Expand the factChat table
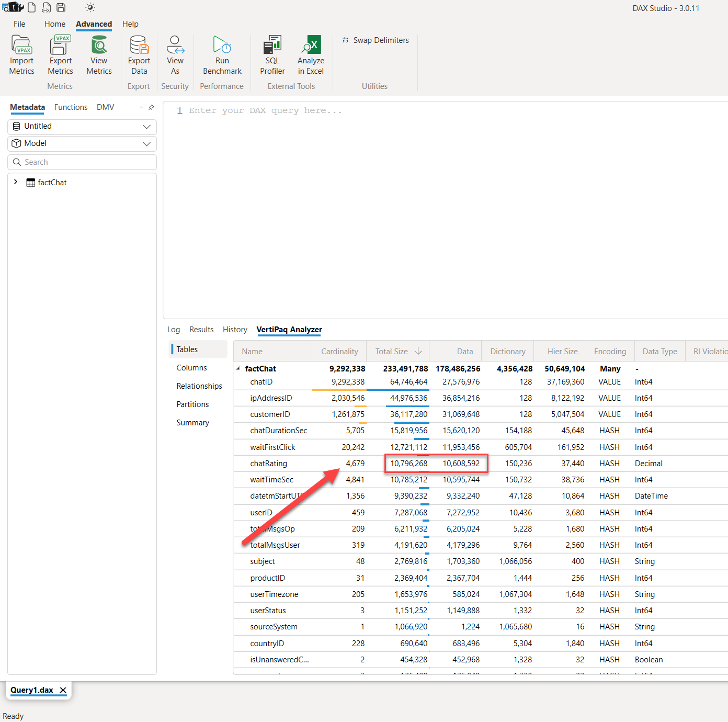 15,182
